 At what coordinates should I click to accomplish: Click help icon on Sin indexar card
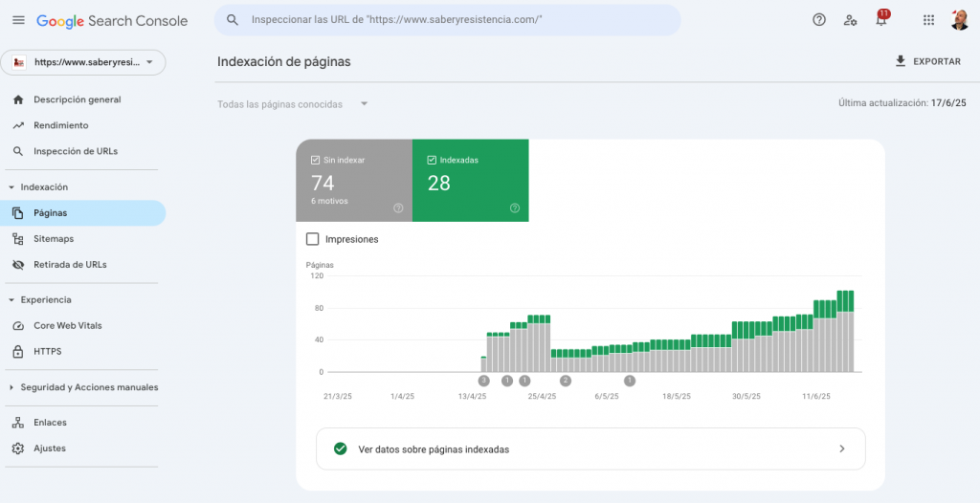[398, 208]
